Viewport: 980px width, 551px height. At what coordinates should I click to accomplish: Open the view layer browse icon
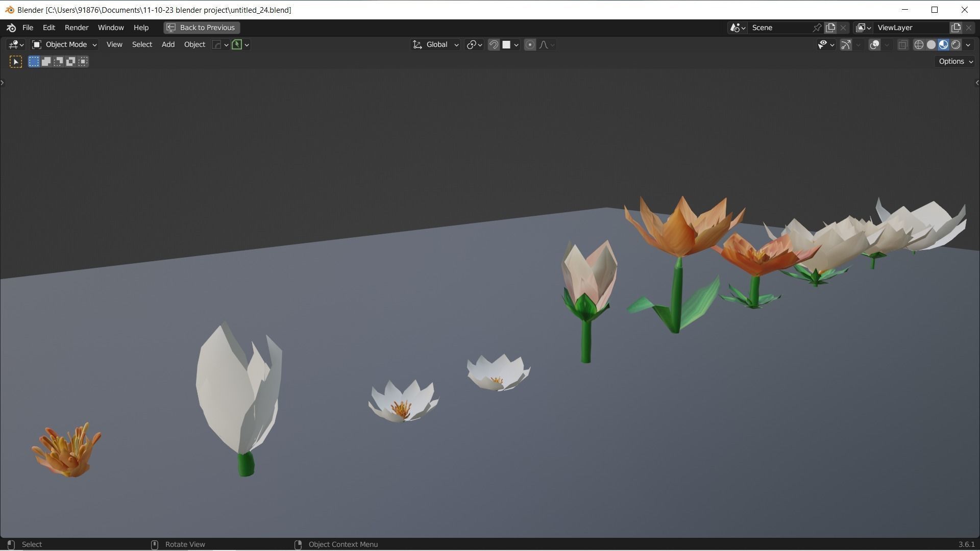[x=864, y=28]
